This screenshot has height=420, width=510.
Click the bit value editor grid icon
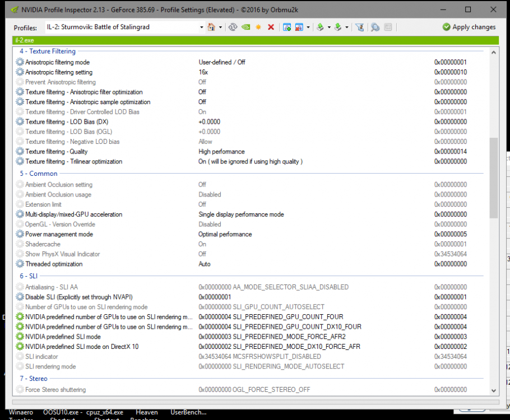(x=388, y=27)
